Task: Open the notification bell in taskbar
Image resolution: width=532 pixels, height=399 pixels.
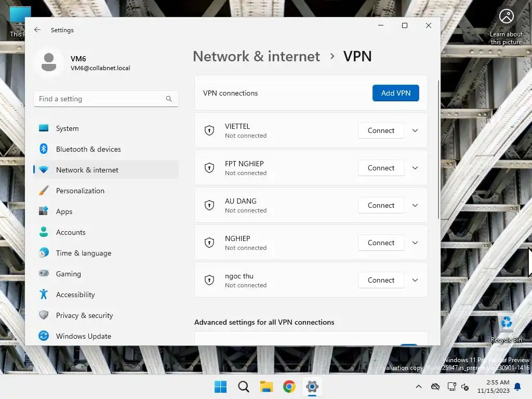Action: [518, 387]
